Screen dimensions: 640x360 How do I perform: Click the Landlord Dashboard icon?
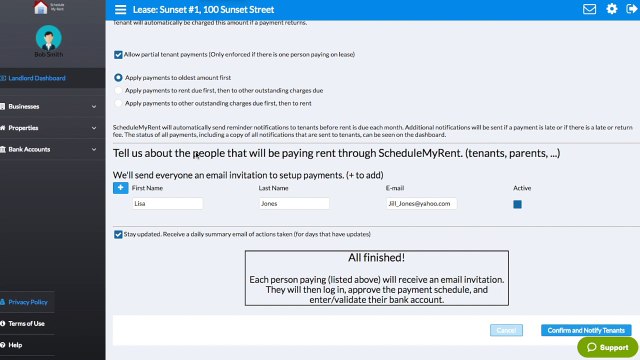(3, 78)
